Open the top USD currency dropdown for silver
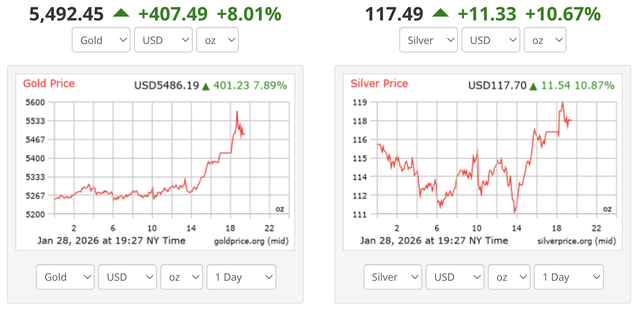 (490, 40)
